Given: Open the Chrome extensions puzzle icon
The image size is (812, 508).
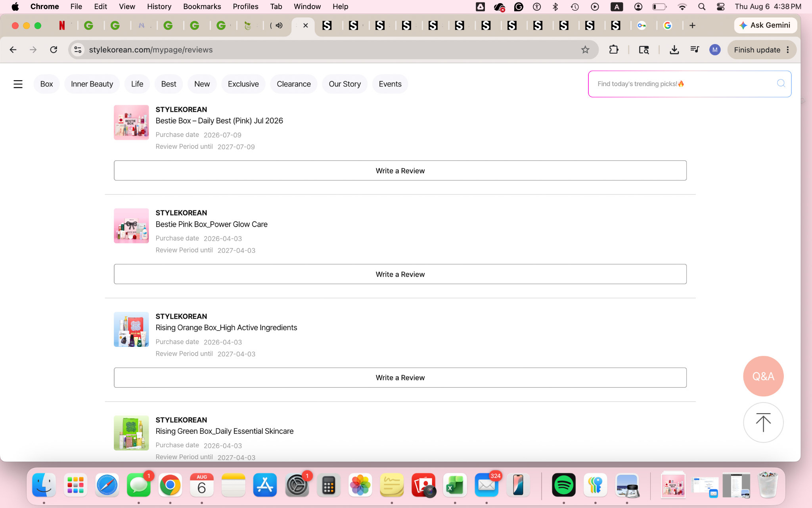Looking at the screenshot, I should click(x=614, y=50).
